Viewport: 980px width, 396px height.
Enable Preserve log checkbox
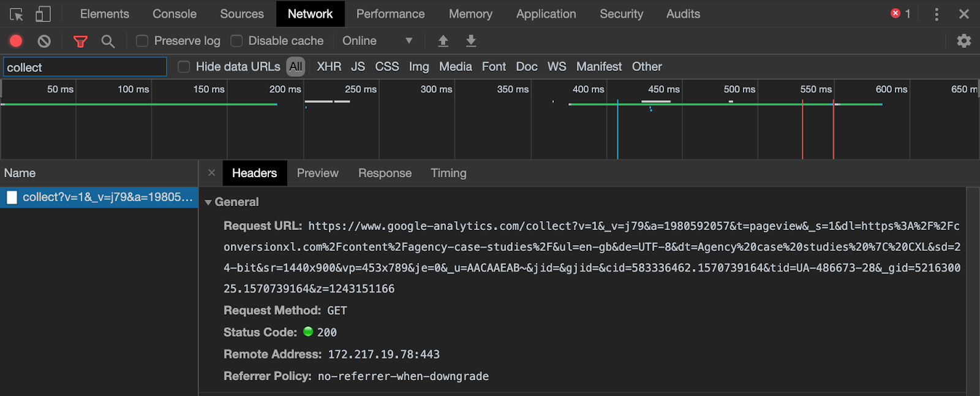coord(142,41)
